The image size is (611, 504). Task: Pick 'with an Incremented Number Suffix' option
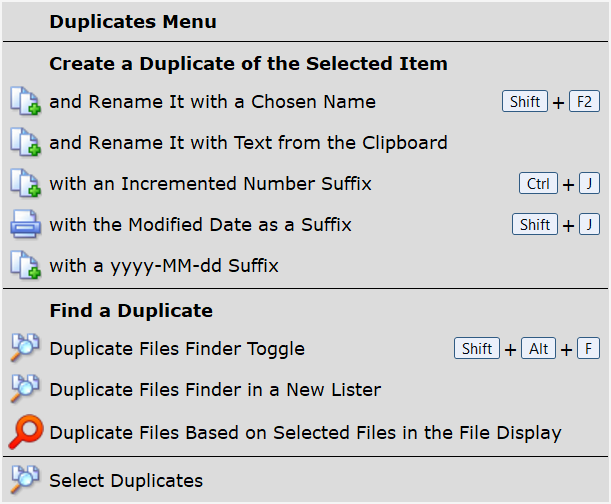click(210, 184)
